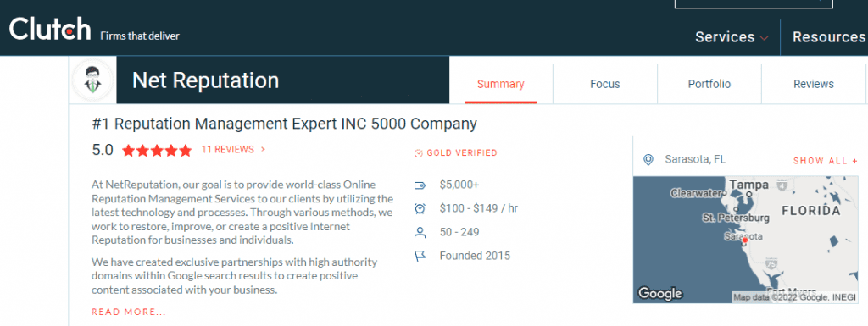
Task: Switch to the Focus tab
Action: pyautogui.click(x=605, y=84)
